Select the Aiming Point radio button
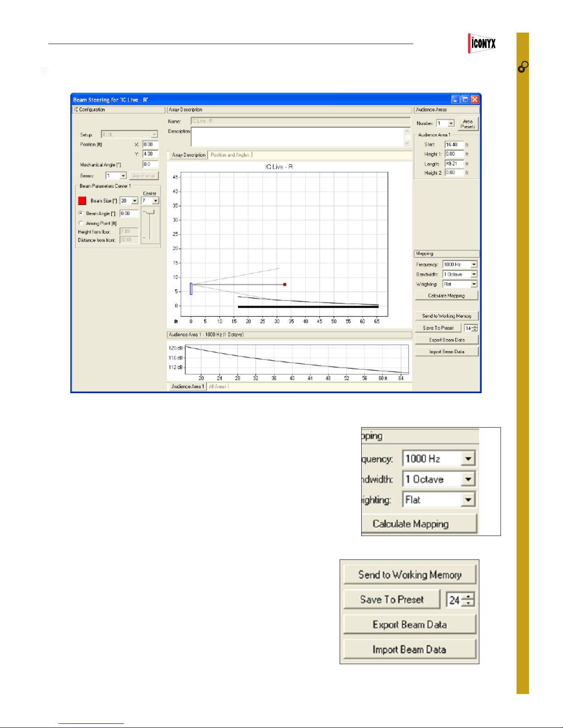 pyautogui.click(x=81, y=223)
